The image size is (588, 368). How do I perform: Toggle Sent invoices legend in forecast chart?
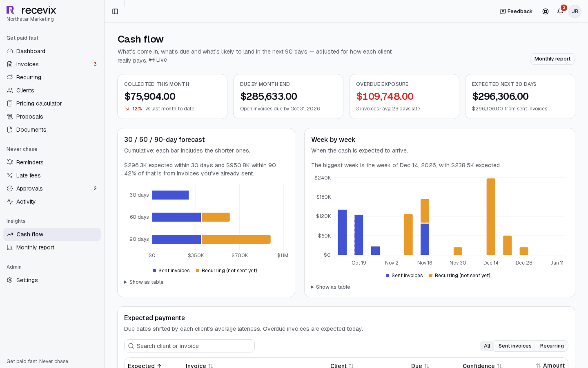(x=171, y=271)
